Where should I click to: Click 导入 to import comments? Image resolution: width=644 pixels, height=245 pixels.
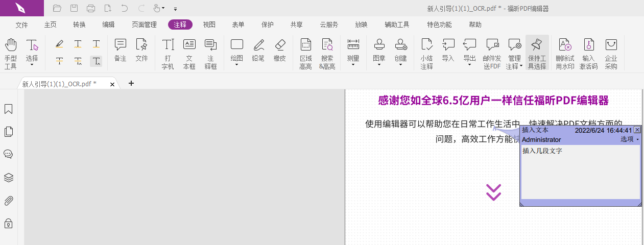[x=448, y=50]
